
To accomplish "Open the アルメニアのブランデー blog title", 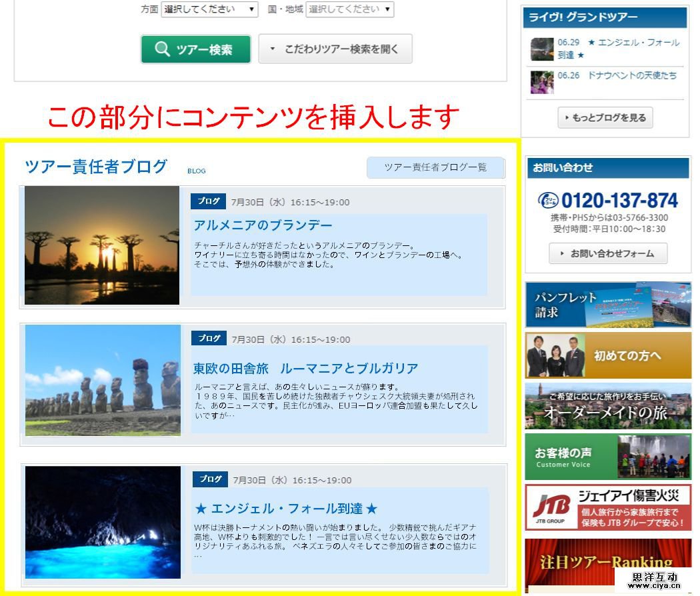I will pyautogui.click(x=263, y=225).
